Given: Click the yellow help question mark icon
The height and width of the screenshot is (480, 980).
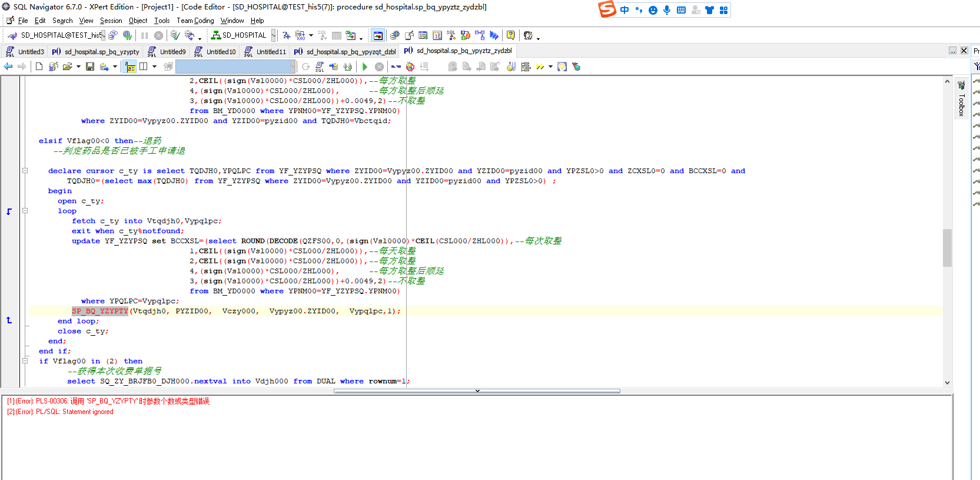Looking at the screenshot, I should [510, 35].
